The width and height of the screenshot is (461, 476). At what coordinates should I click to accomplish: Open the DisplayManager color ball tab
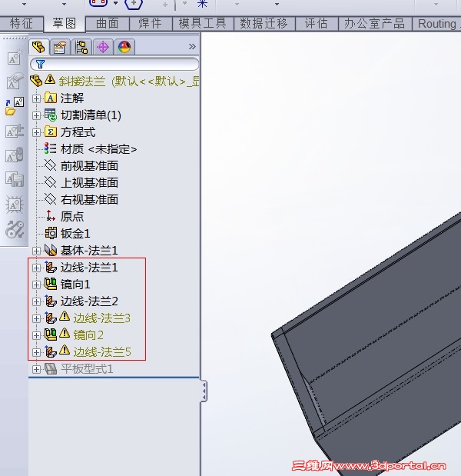coord(124,47)
